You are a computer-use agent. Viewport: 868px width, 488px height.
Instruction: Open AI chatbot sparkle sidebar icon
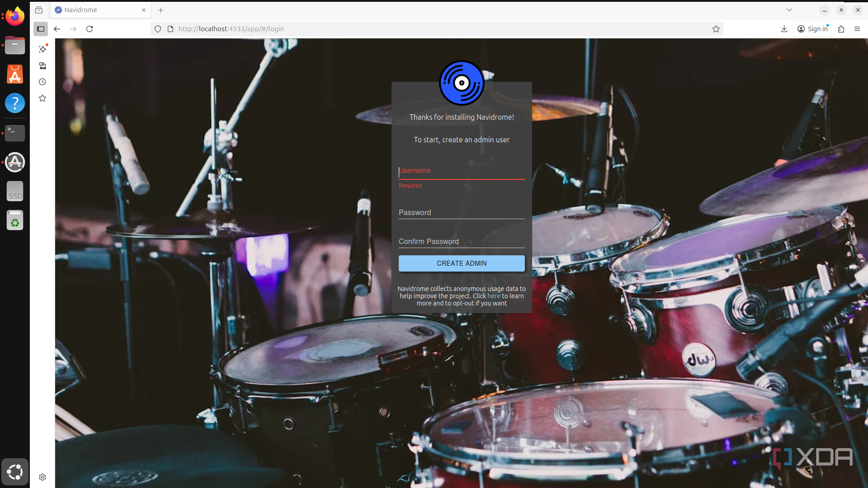click(42, 49)
